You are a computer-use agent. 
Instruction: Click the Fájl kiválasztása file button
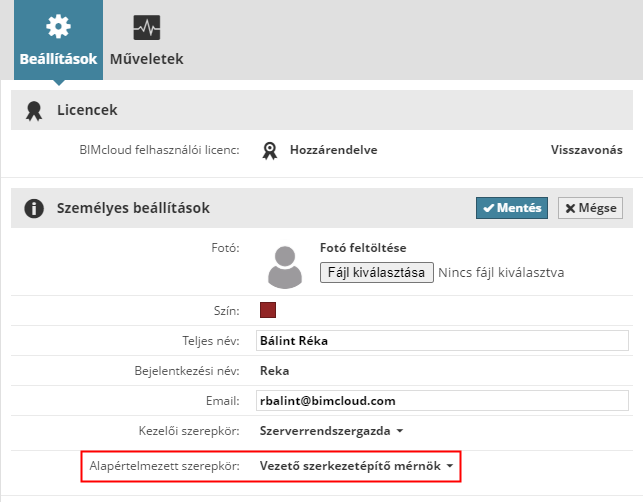376,273
